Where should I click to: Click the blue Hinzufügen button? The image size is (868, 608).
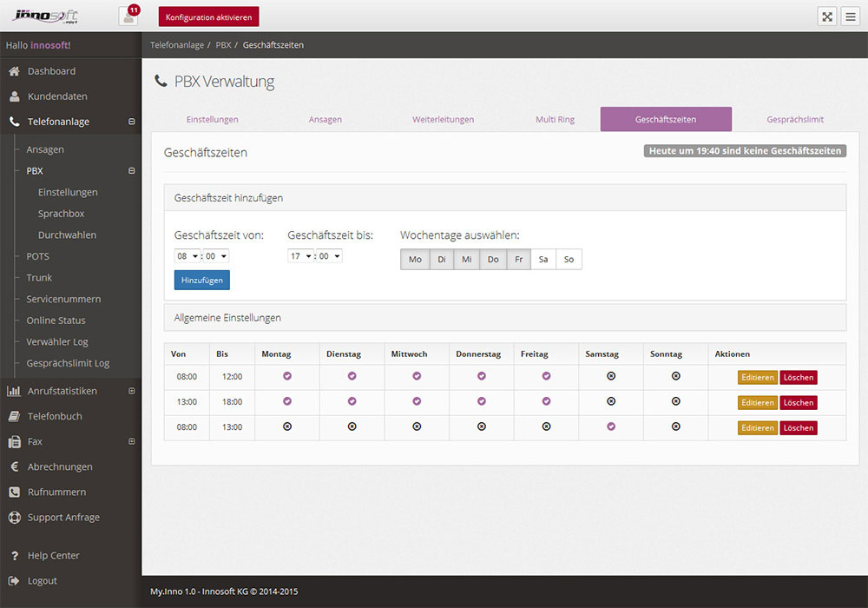coord(202,281)
